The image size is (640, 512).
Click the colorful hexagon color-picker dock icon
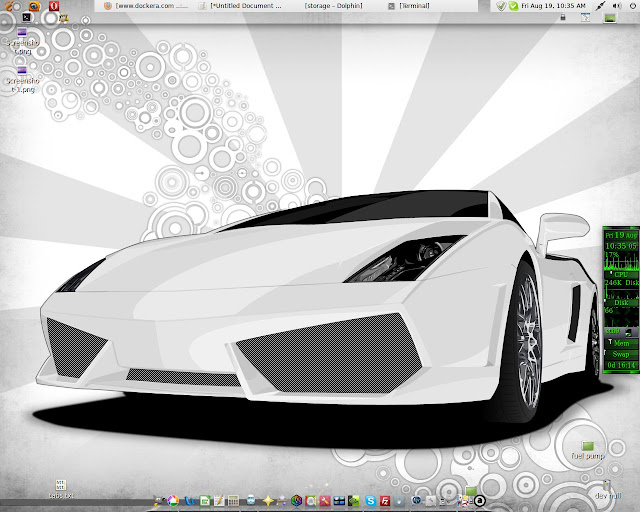(x=297, y=501)
